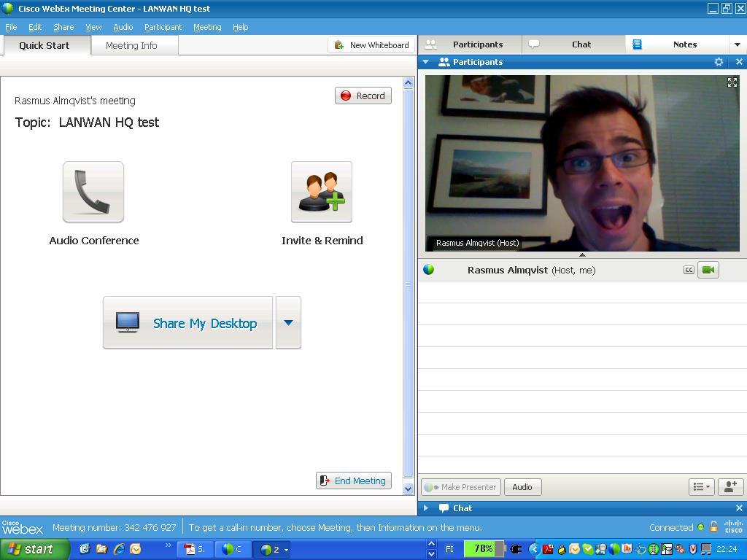The width and height of the screenshot is (747, 560).
Task: Click the Windows Start button
Action: coord(34,549)
